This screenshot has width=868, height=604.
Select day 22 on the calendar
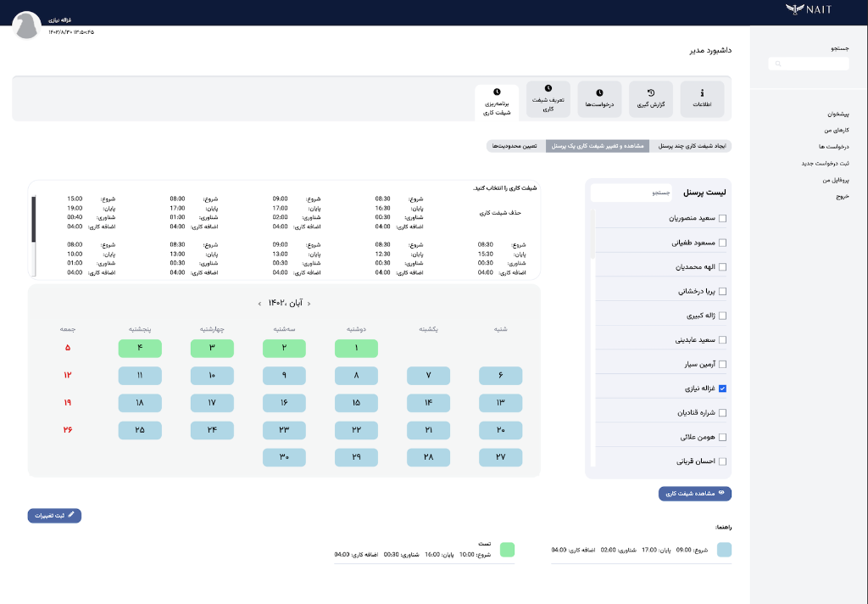[357, 430]
